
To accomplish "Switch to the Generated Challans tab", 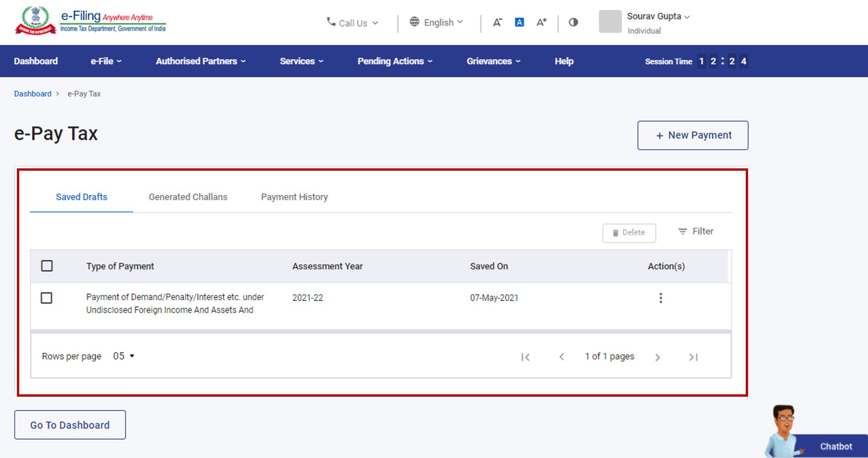I will [x=188, y=197].
